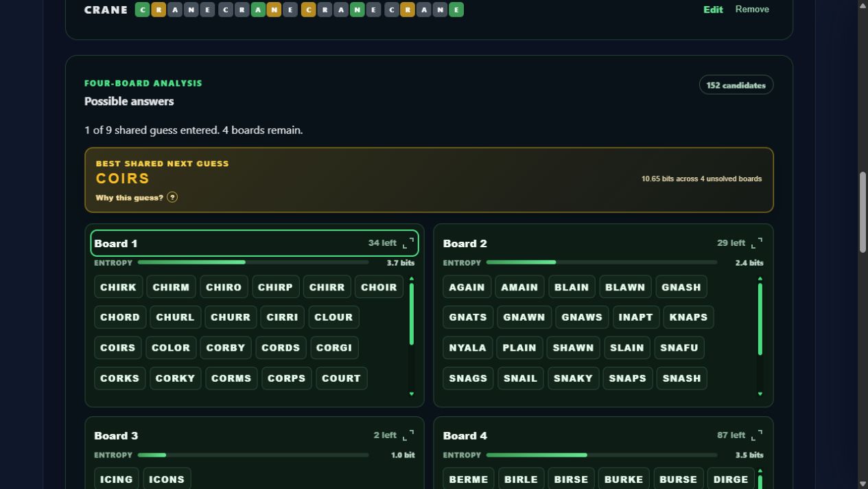Select the SNAFU chip
Viewport: 868px width, 489px height.
pyautogui.click(x=679, y=348)
